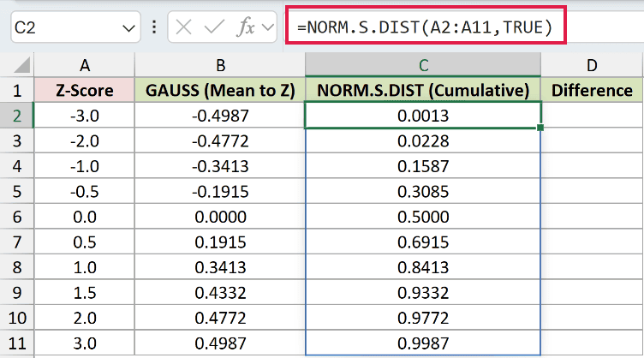Select GAUSS cell -0.4987

(x=220, y=116)
